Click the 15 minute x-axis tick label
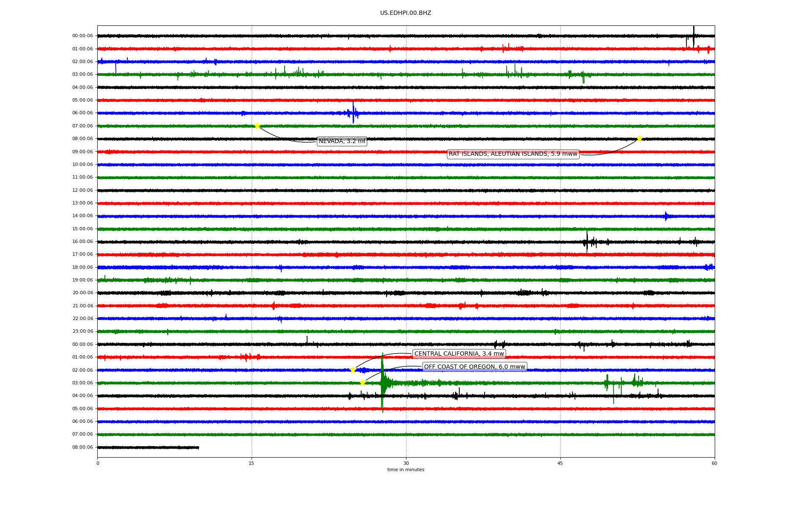This screenshot has width=812, height=508. click(252, 463)
